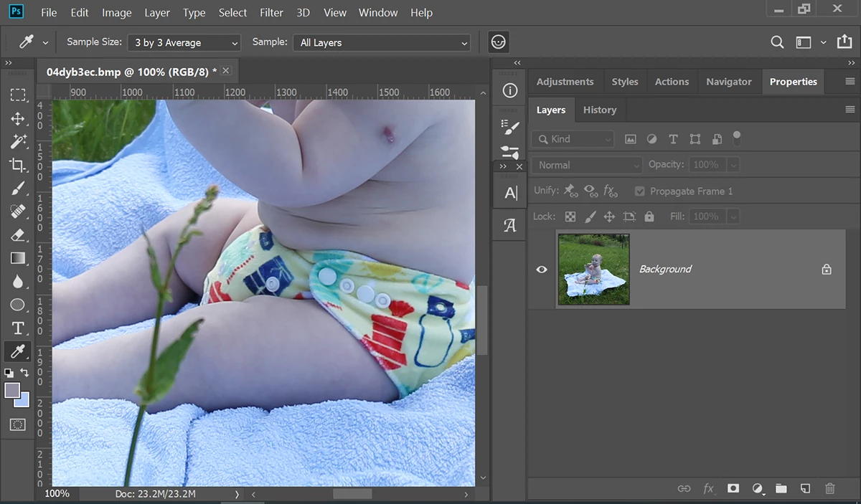Select the Horizontal Type tool
Viewport: 861px width, 504px height.
[18, 328]
